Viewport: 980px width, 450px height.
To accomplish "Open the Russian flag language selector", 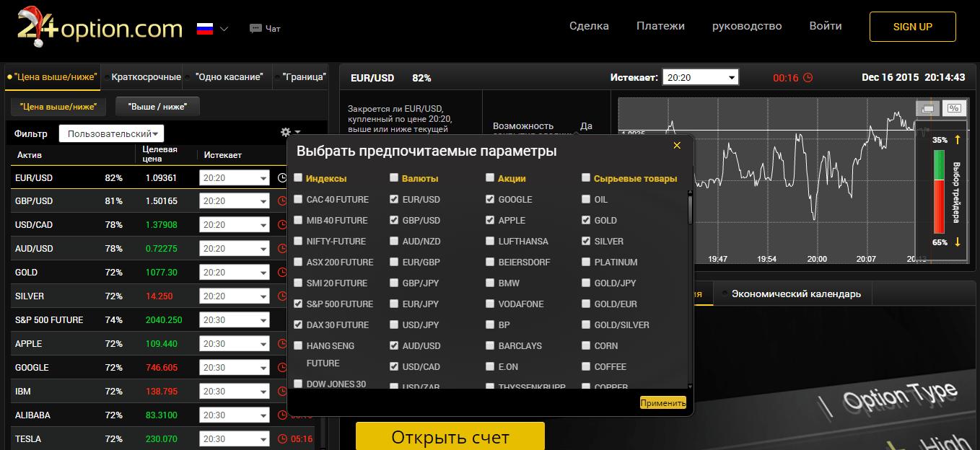I will 212,29.
